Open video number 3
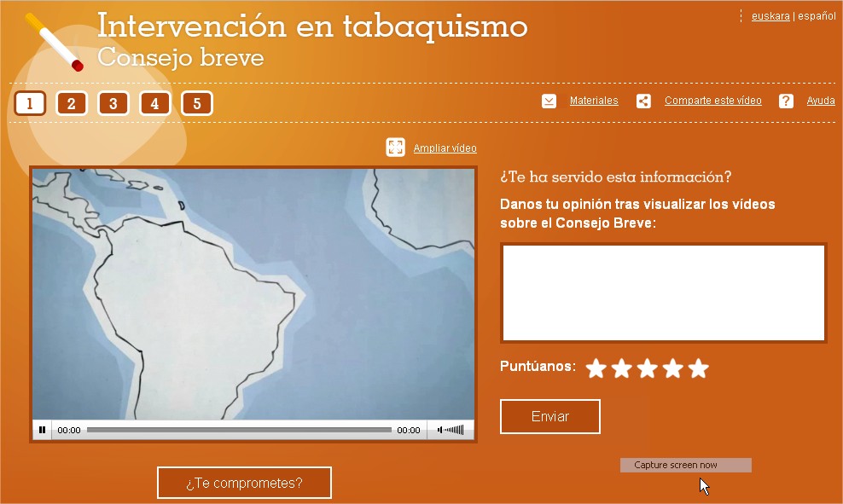Image resolution: width=843 pixels, height=504 pixels. (113, 104)
